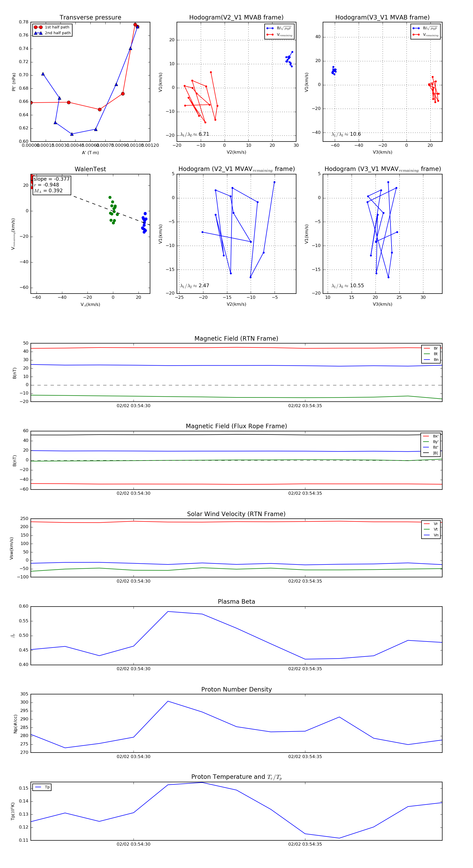This screenshot has width=473, height=868.
Task: Click the peak of the Plasma Beta curve
Action: tap(168, 611)
